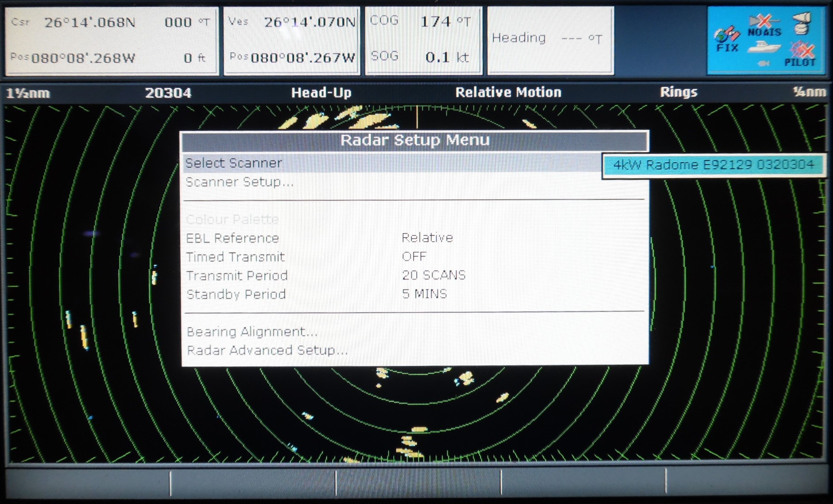833x504 pixels.
Task: Click the GPS satellite FIX icon
Action: click(x=727, y=38)
